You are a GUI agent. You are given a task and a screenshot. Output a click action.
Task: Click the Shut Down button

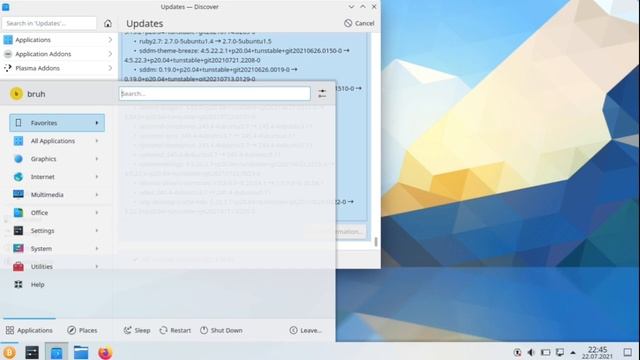tap(221, 330)
